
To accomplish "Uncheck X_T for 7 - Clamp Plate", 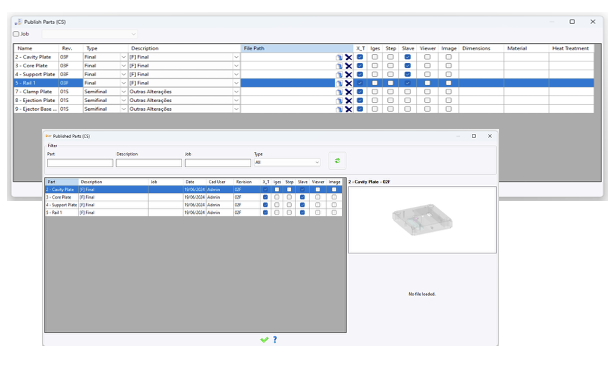I will 360,92.
